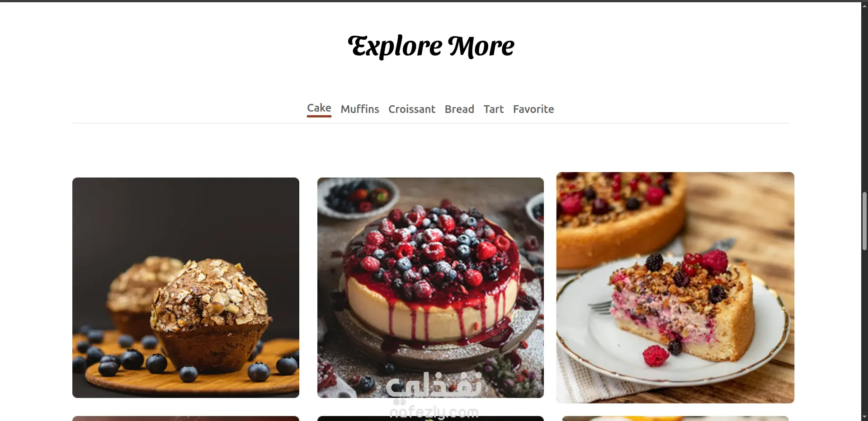The width and height of the screenshot is (868, 421).
Task: Click the scrollbar track below the thumb
Action: coord(864,332)
